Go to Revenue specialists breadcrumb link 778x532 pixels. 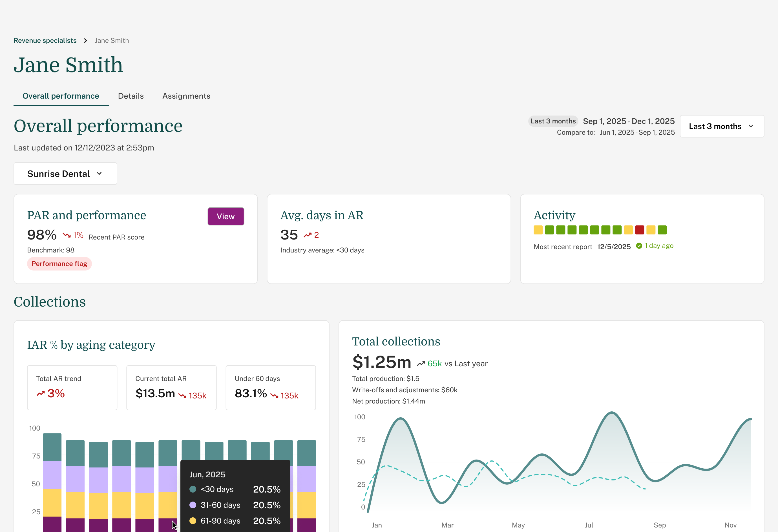tap(45, 41)
